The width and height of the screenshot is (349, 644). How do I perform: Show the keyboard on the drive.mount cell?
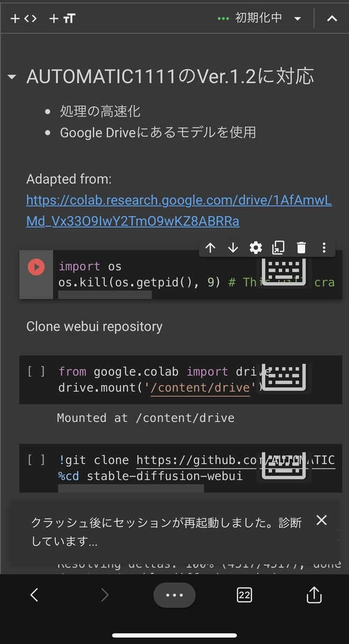tap(284, 376)
